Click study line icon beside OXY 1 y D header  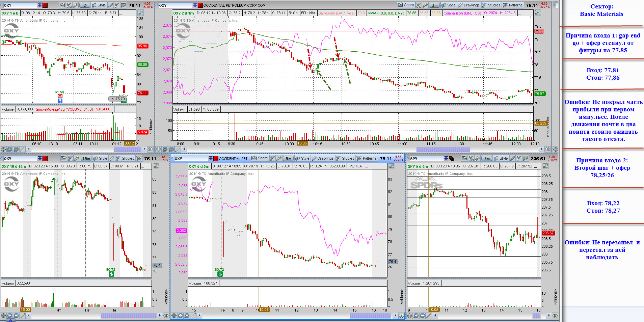point(140,13)
